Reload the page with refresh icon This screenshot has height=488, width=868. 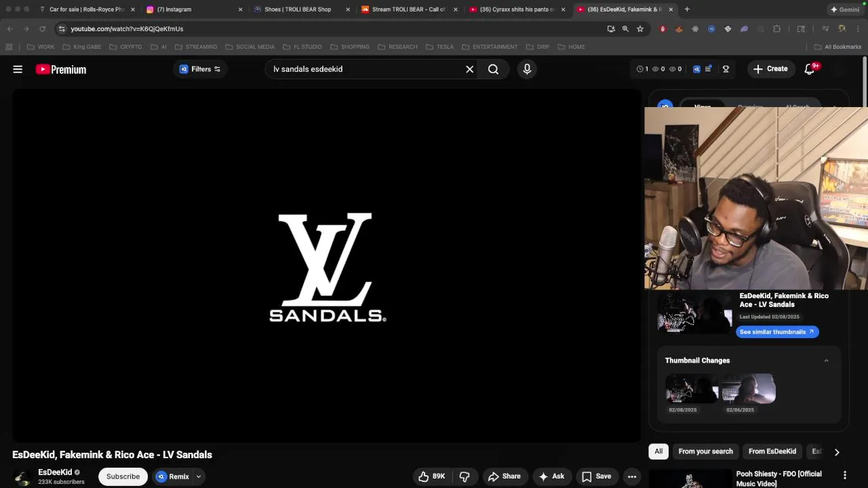42,29
